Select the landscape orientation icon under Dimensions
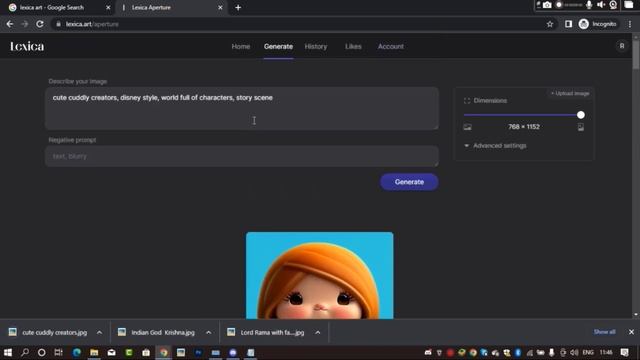This screenshot has width=640, height=360. click(467, 127)
